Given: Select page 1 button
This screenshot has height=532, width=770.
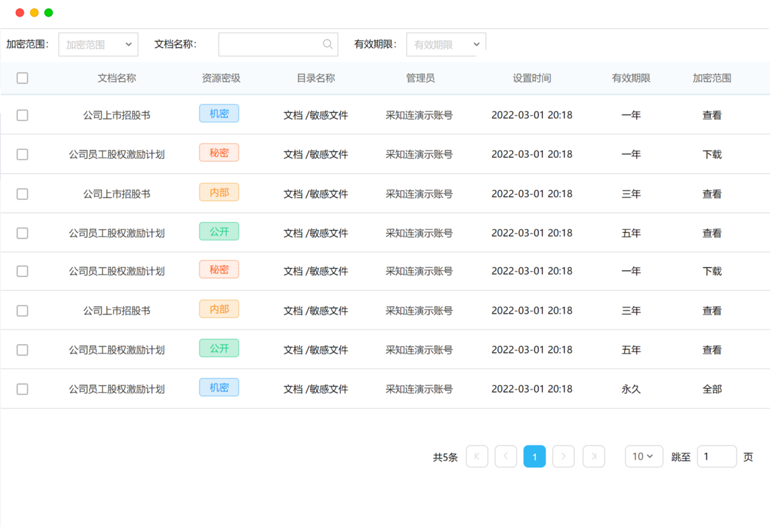Looking at the screenshot, I should tap(535, 456).
